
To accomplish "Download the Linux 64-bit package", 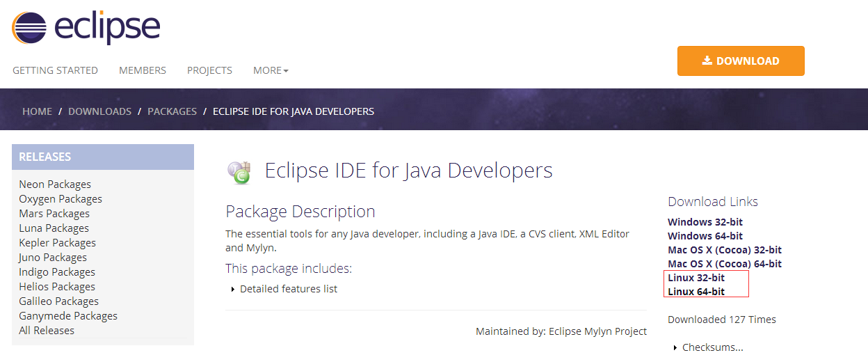I will (x=696, y=292).
